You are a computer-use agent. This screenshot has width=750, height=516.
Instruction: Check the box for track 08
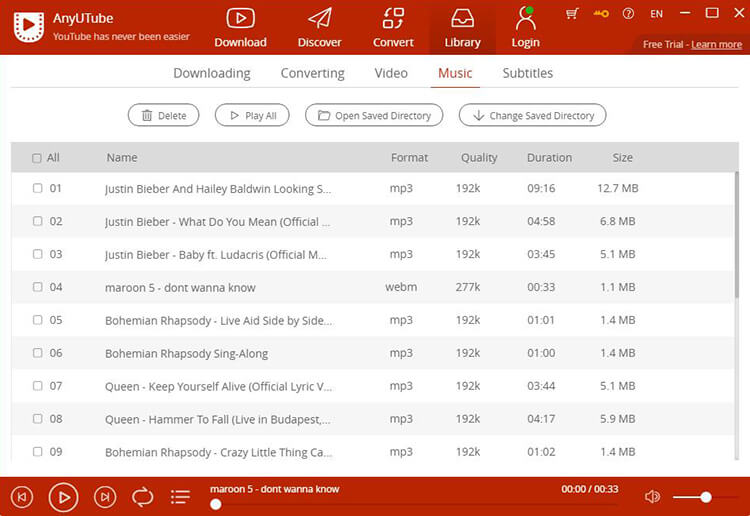coord(37,418)
